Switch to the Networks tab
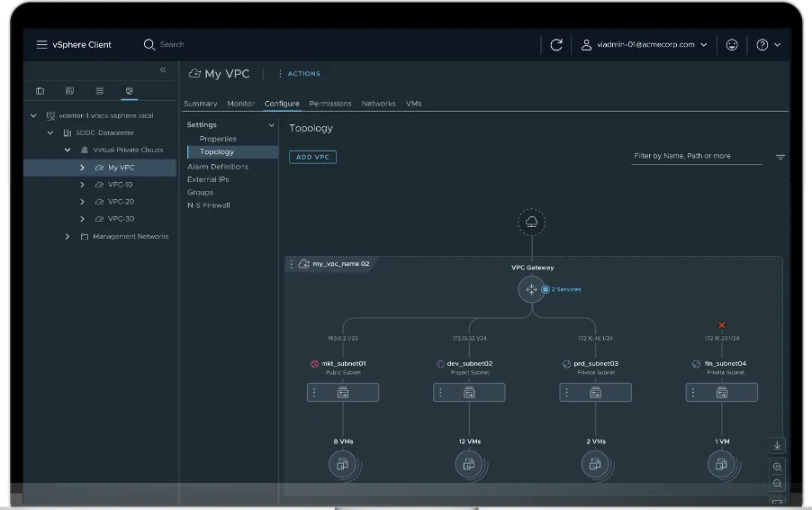 pos(379,104)
